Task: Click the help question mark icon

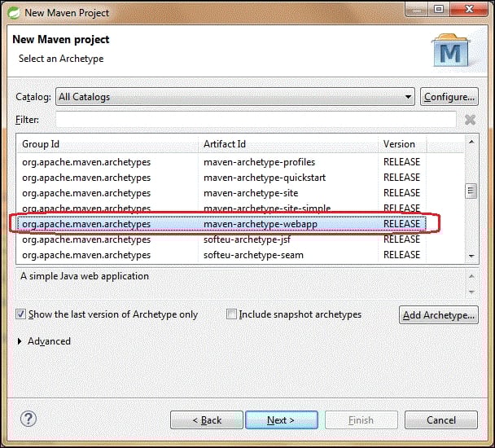Action: coord(28,419)
